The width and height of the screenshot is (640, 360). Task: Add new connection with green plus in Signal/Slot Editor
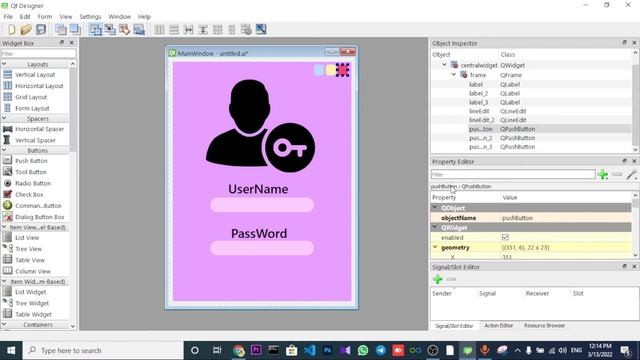(438, 279)
